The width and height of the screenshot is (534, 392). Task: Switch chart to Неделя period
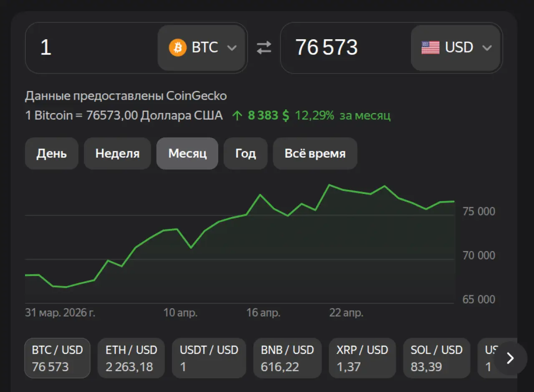pyautogui.click(x=117, y=153)
